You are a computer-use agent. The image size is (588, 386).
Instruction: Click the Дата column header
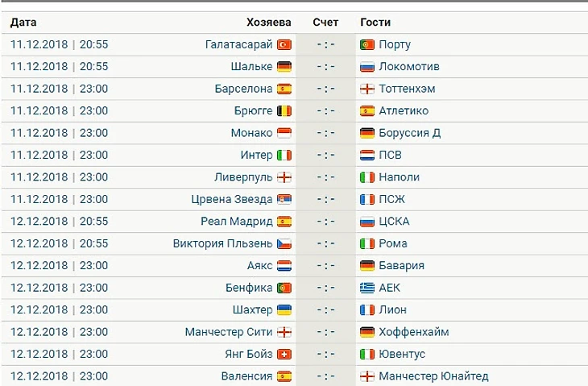[23, 22]
